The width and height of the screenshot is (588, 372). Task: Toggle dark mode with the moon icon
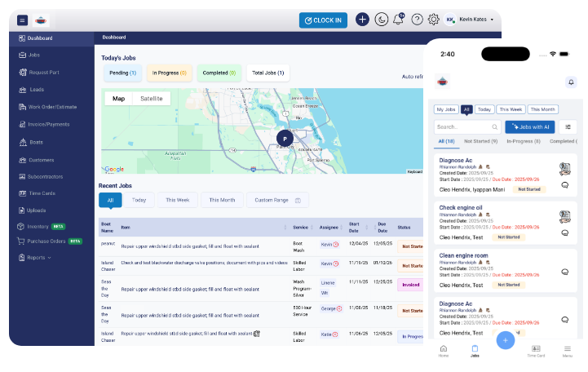pyautogui.click(x=381, y=20)
